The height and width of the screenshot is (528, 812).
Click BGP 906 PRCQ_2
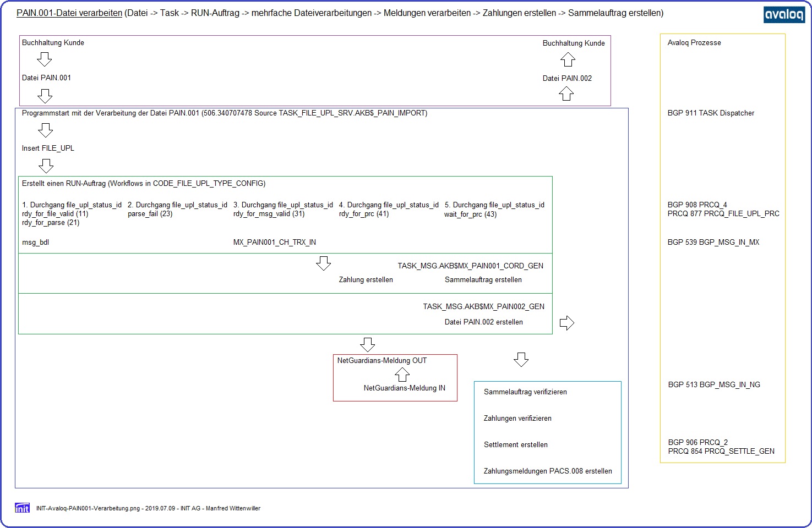pos(698,442)
